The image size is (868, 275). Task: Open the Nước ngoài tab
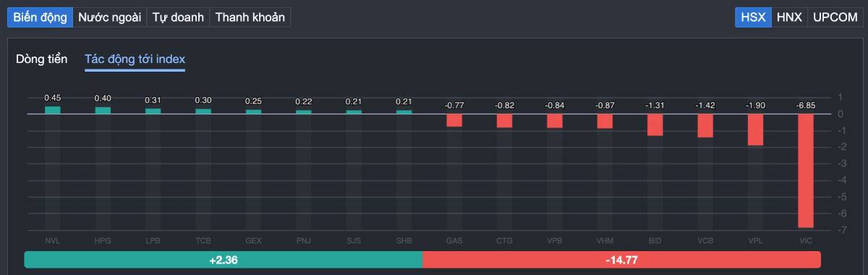pyautogui.click(x=110, y=17)
